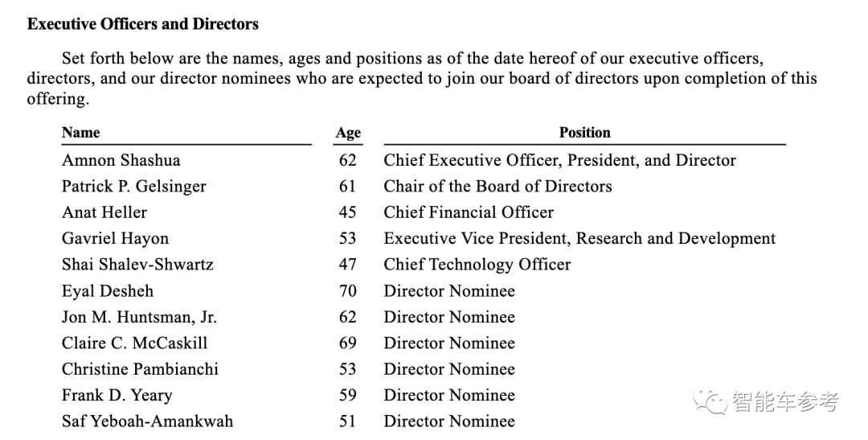
Task: Click the name Gavriel Hayon
Action: pos(115,239)
